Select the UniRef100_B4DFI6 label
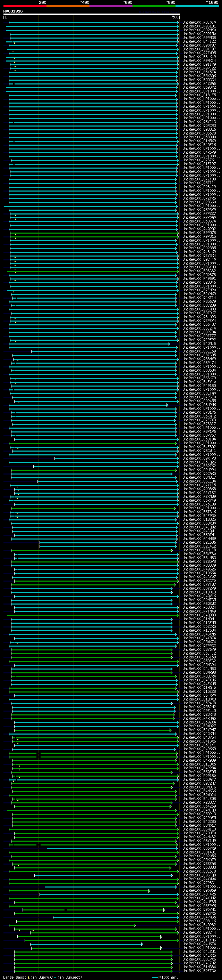The image size is (222, 980). 199,145
